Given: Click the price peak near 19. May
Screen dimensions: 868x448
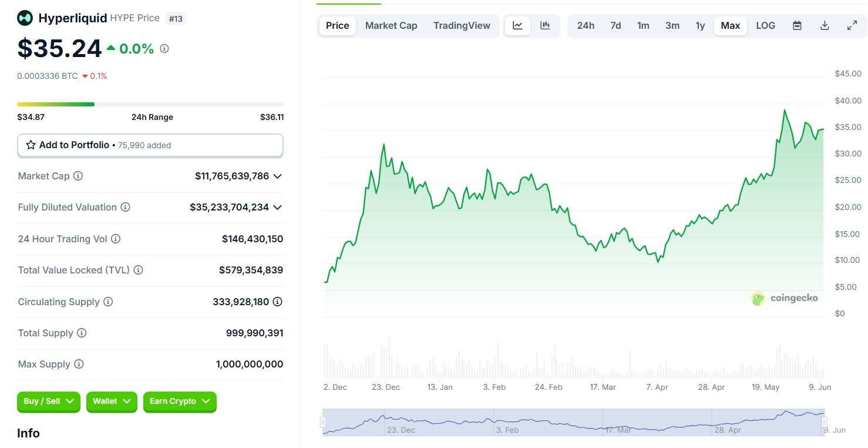Looking at the screenshot, I should pos(784,110).
